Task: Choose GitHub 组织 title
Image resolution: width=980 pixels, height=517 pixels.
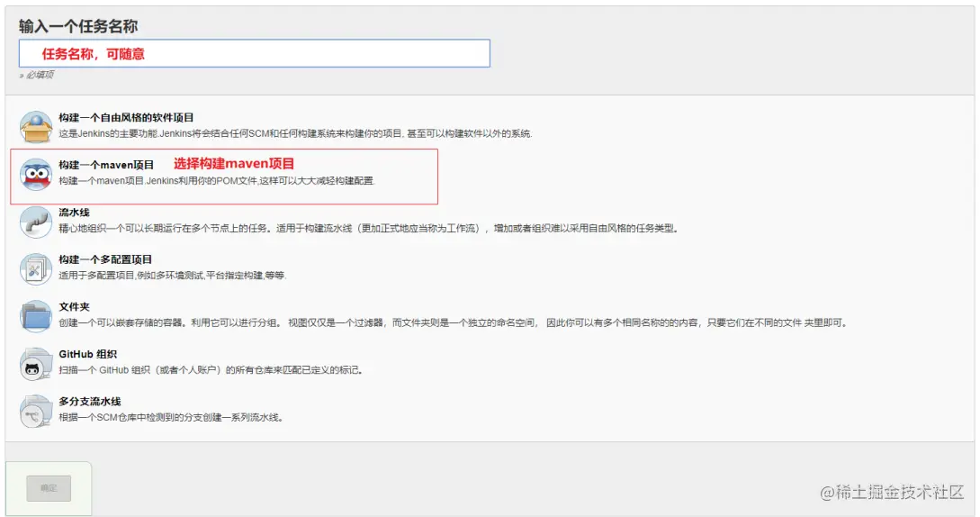Action: 87,354
